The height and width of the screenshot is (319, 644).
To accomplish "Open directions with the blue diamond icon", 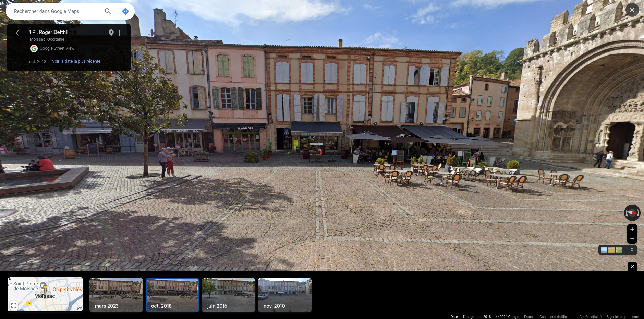I will coord(125,11).
